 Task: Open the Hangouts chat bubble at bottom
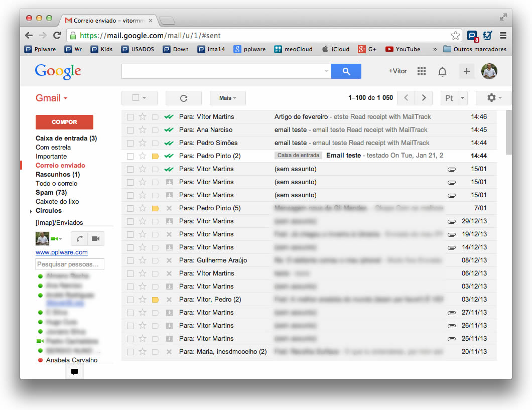74,372
